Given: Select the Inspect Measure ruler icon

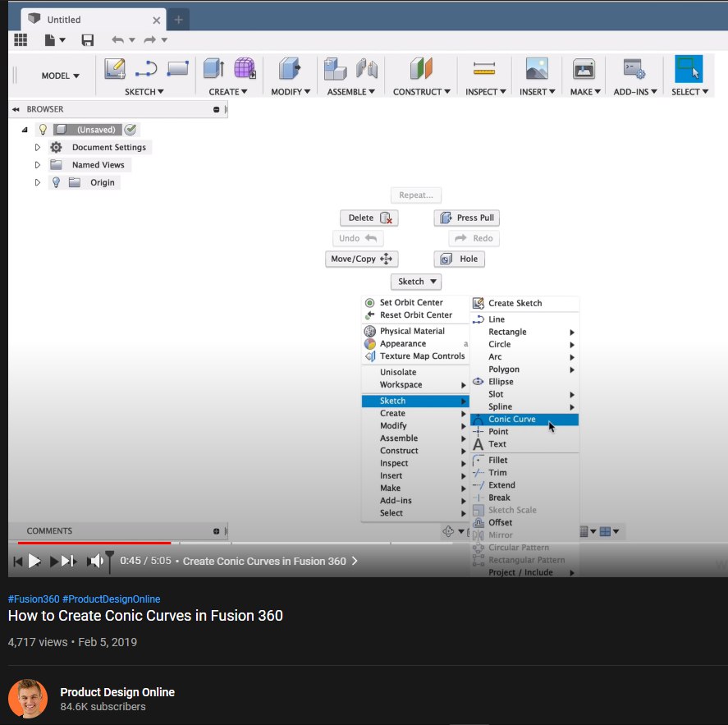Looking at the screenshot, I should [x=484, y=69].
